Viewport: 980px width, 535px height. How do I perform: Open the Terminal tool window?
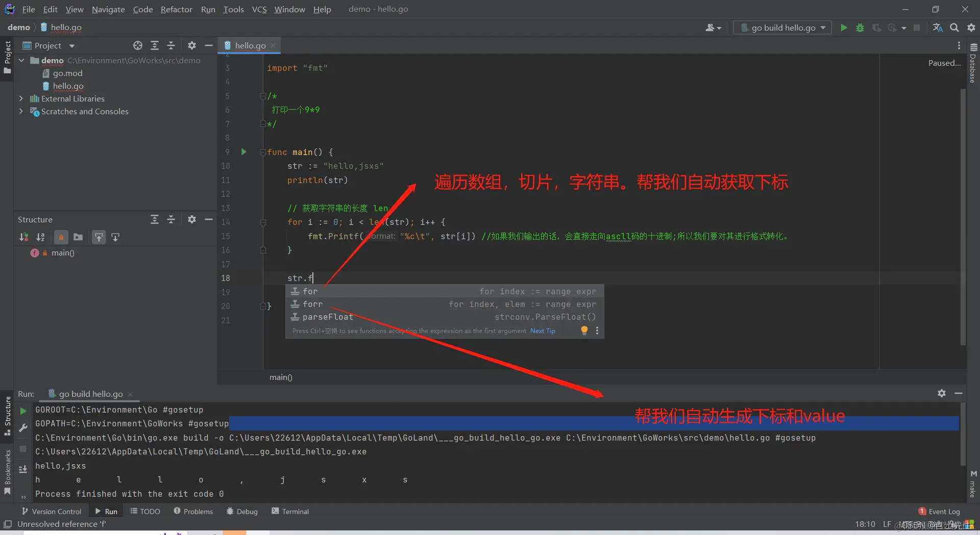[290, 512]
